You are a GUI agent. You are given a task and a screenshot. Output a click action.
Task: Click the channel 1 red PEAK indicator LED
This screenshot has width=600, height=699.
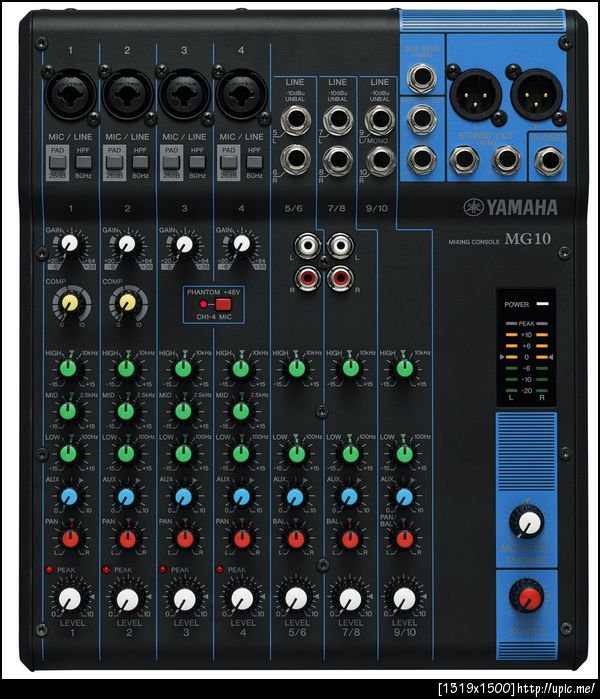(x=49, y=570)
